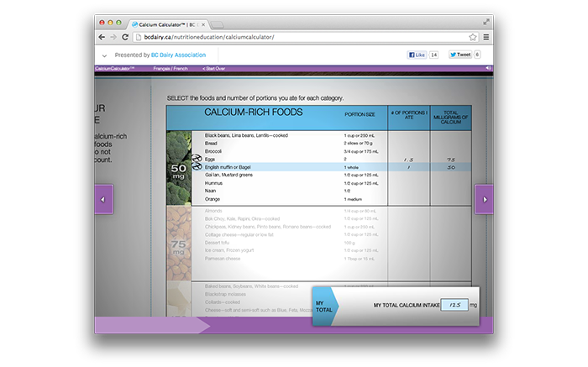
Task: Open the BC Dairy Association link
Action: (178, 55)
